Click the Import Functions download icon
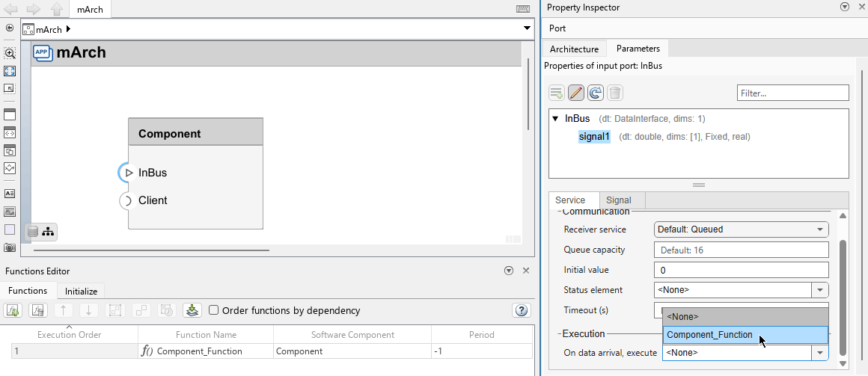This screenshot has width=868, height=376. click(192, 310)
